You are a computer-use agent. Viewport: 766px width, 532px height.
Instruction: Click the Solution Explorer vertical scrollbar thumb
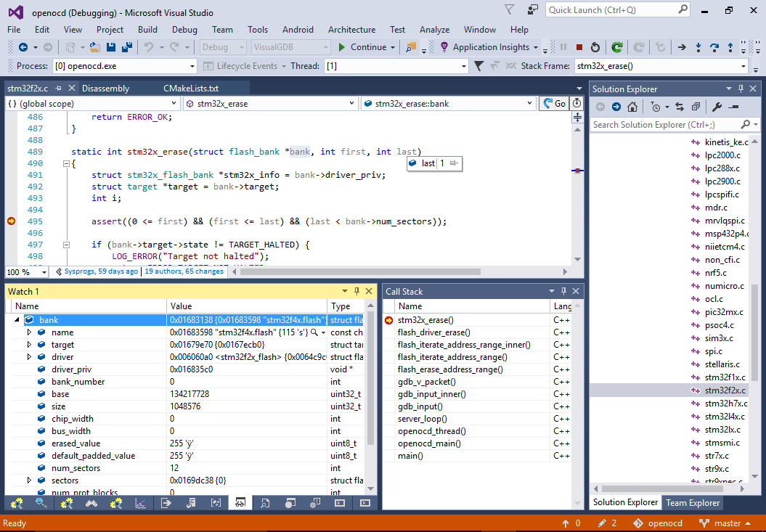tap(754, 332)
